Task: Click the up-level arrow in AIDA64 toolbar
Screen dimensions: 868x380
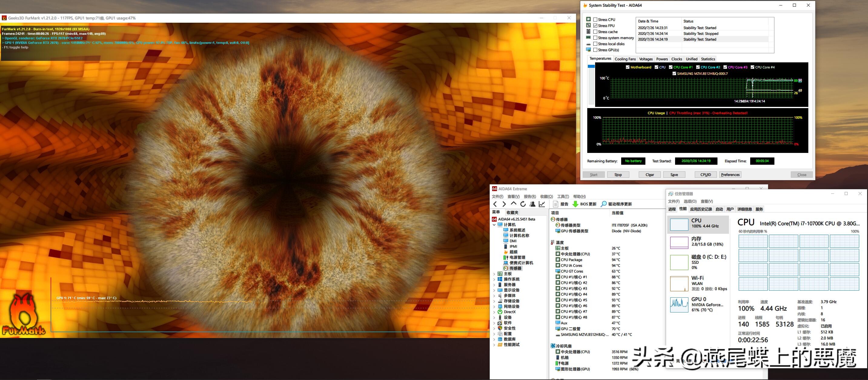Action: pos(514,203)
